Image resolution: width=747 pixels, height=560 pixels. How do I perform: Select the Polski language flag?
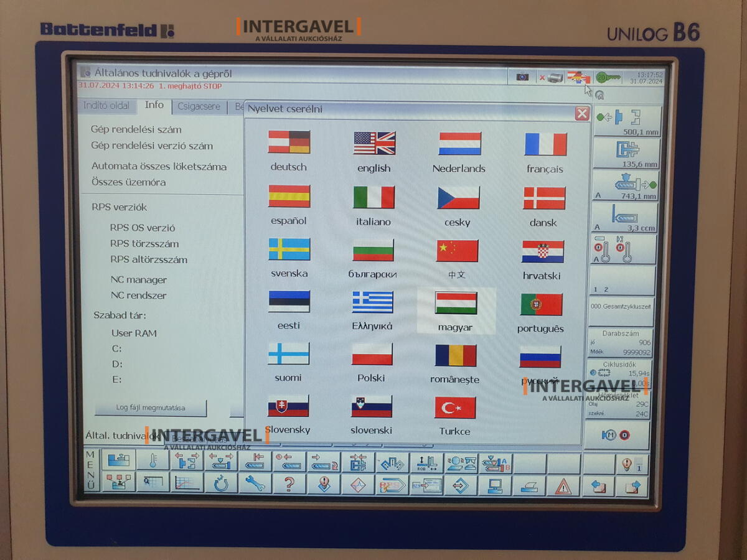click(372, 355)
